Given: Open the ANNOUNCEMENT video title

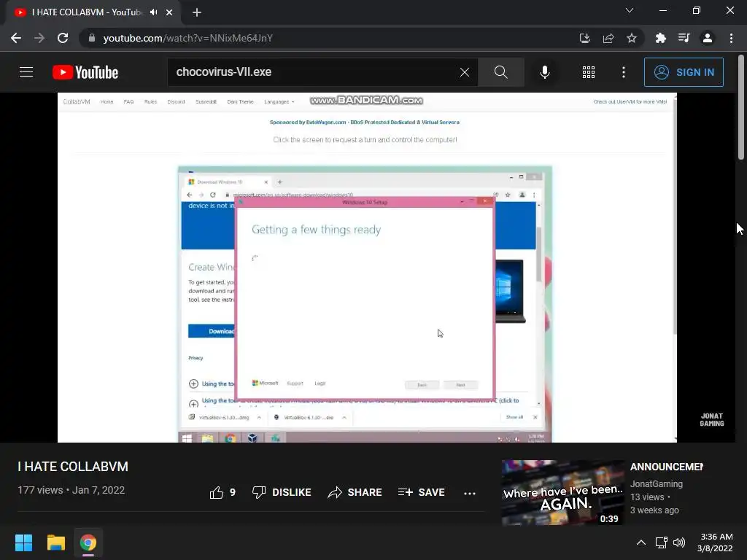Looking at the screenshot, I should 667,467.
